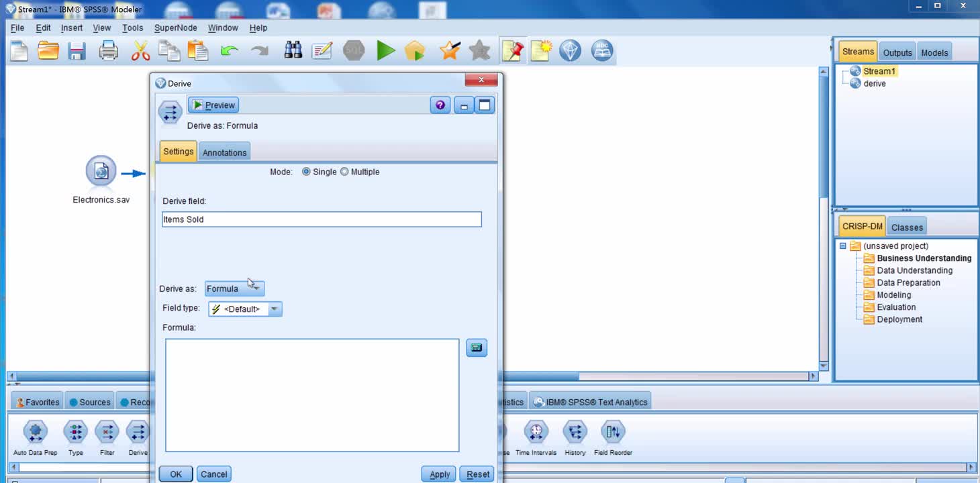
Task: Select the Auto Data Prep node
Action: (x=36, y=432)
